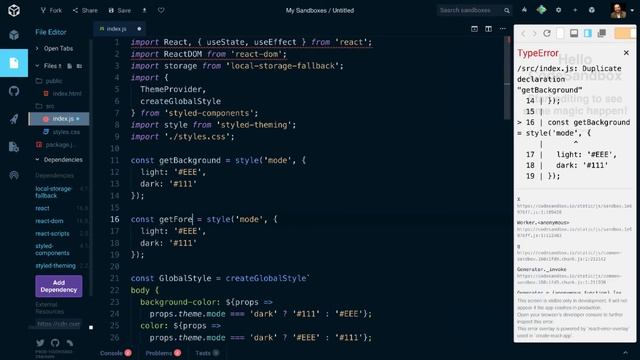Click the Fork button
The height and width of the screenshot is (360, 640).
point(51,10)
